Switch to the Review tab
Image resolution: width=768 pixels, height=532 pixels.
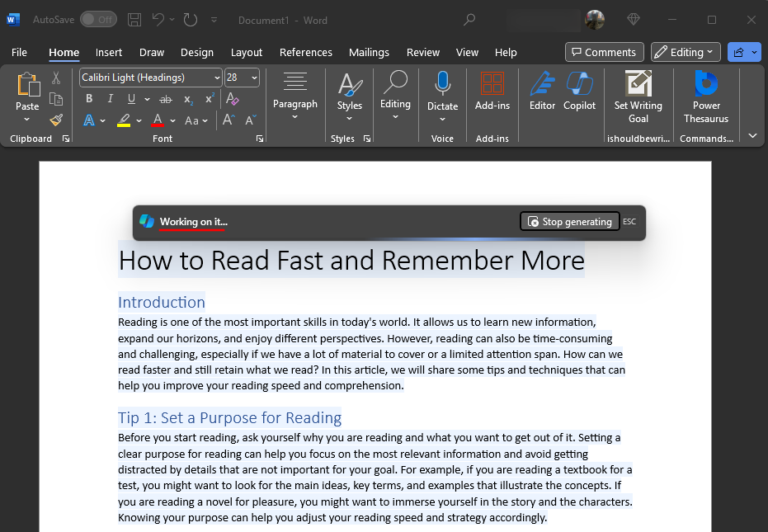pyautogui.click(x=423, y=53)
